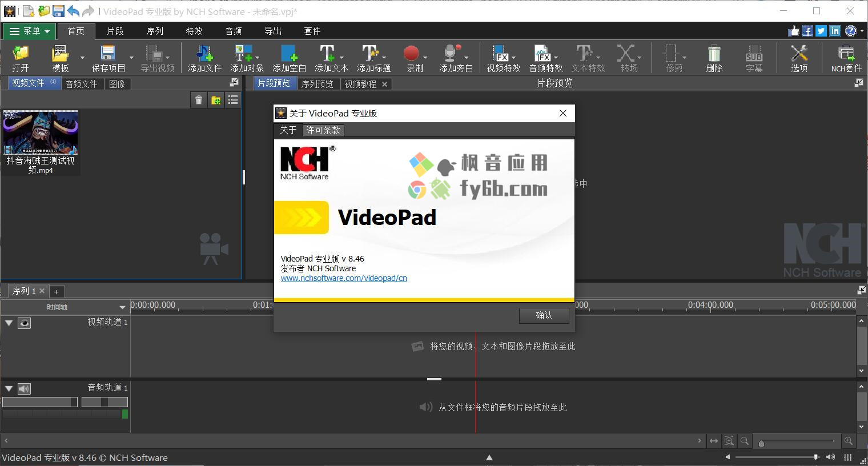868x466 pixels.
Task: Click the red 录制 record icon
Action: 411,54
